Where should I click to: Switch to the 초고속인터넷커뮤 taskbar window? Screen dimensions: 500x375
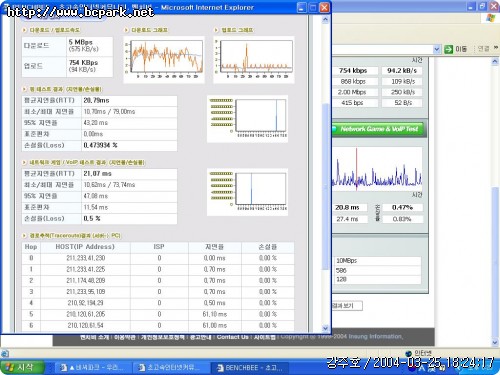coord(171,368)
